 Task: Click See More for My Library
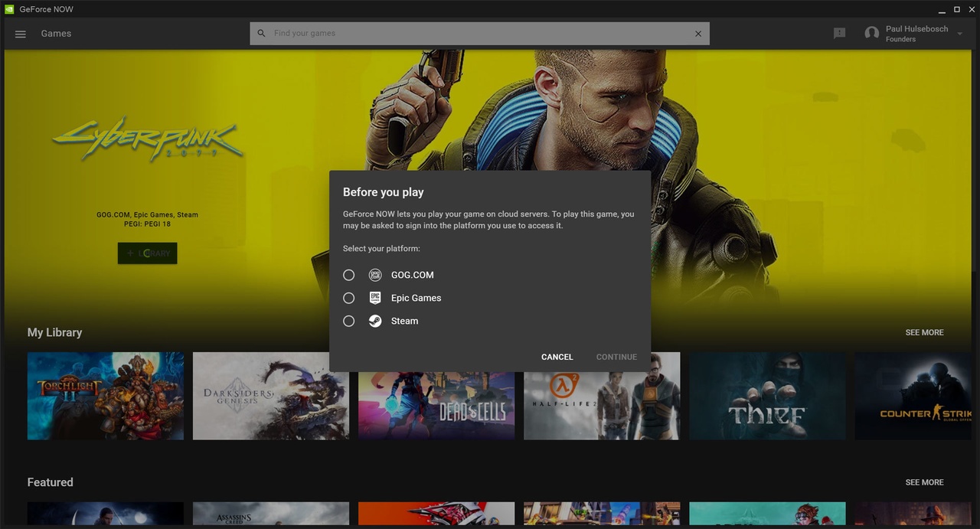click(x=924, y=332)
